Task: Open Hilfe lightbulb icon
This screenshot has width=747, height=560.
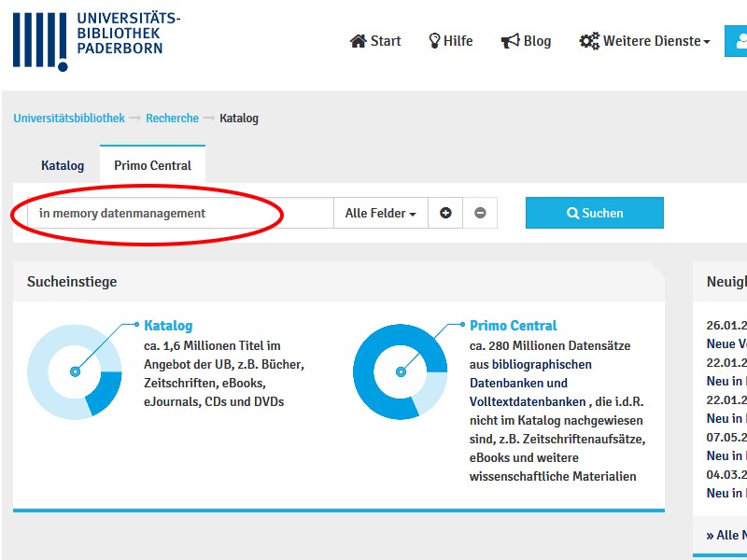Action: (x=434, y=41)
